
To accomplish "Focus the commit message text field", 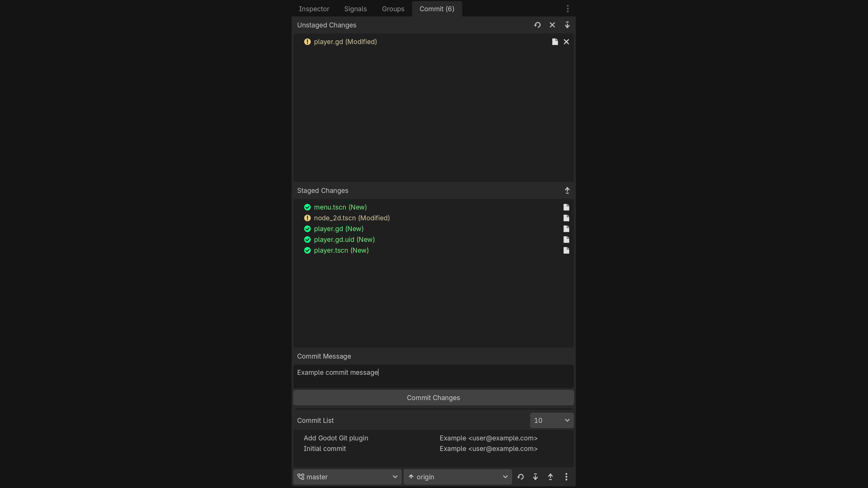I will (433, 376).
